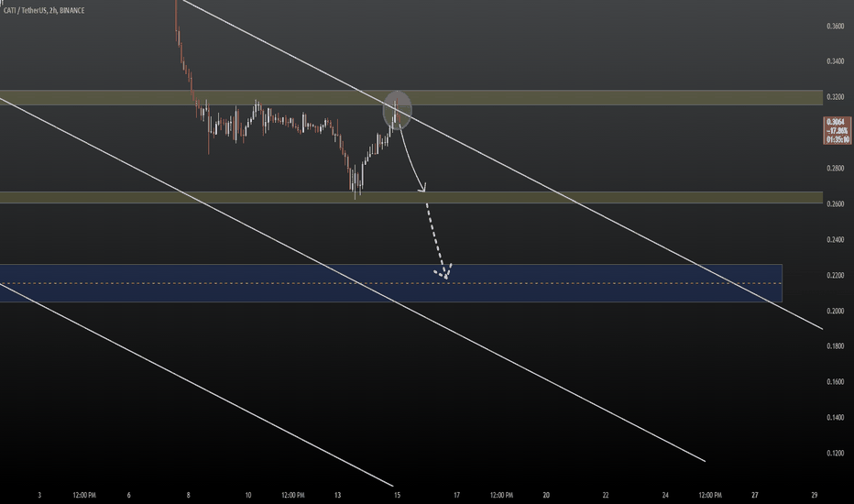Click the 0.1400 price axis label
The image size is (854, 504).
pyautogui.click(x=835, y=417)
